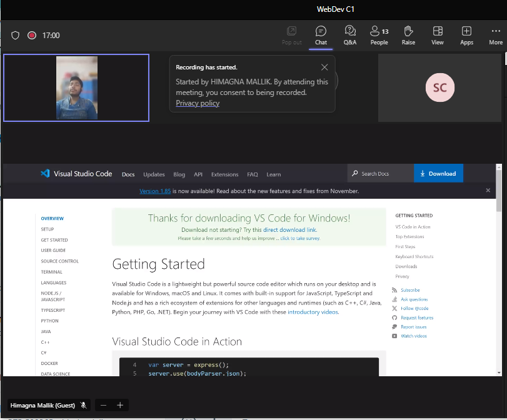Open the Updates tab
Screen dimensions: 507x420
[x=154, y=174]
